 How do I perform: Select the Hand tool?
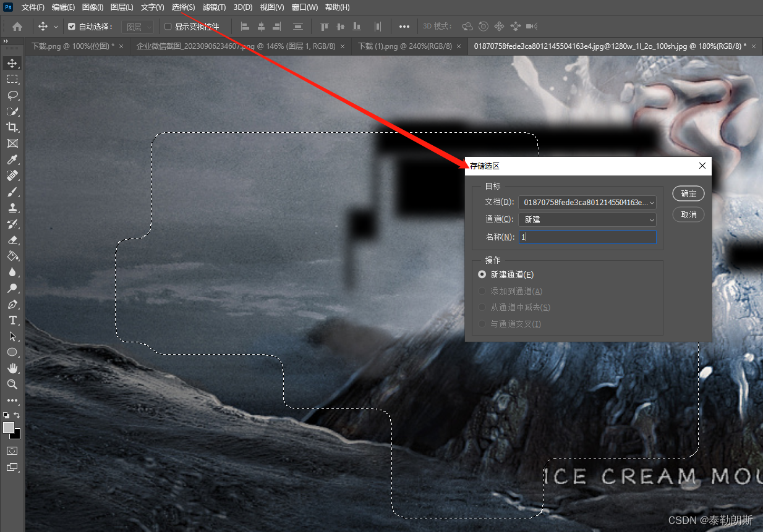pos(12,368)
